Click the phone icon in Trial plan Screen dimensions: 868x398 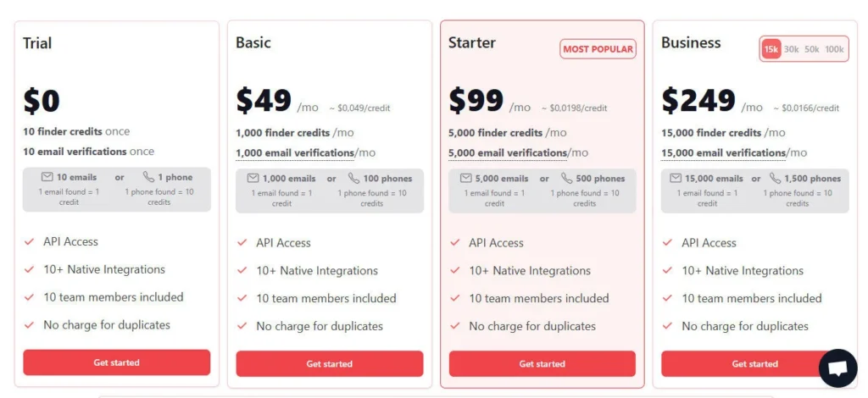(x=148, y=178)
